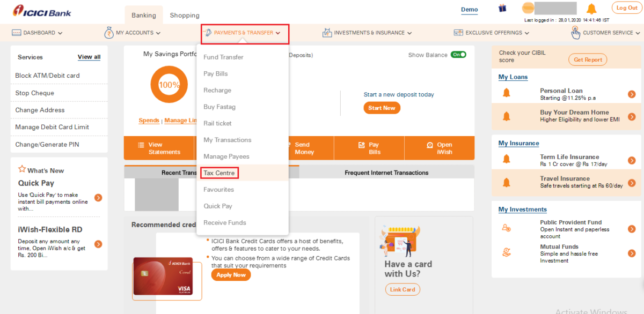Switch to the Shopping tab
Screen dimensions: 644x314
[184, 15]
